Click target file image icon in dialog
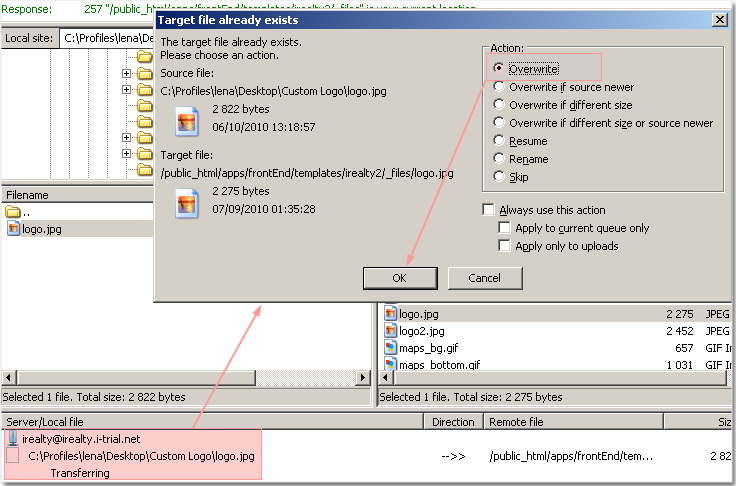This screenshot has height=486, width=736. point(186,203)
